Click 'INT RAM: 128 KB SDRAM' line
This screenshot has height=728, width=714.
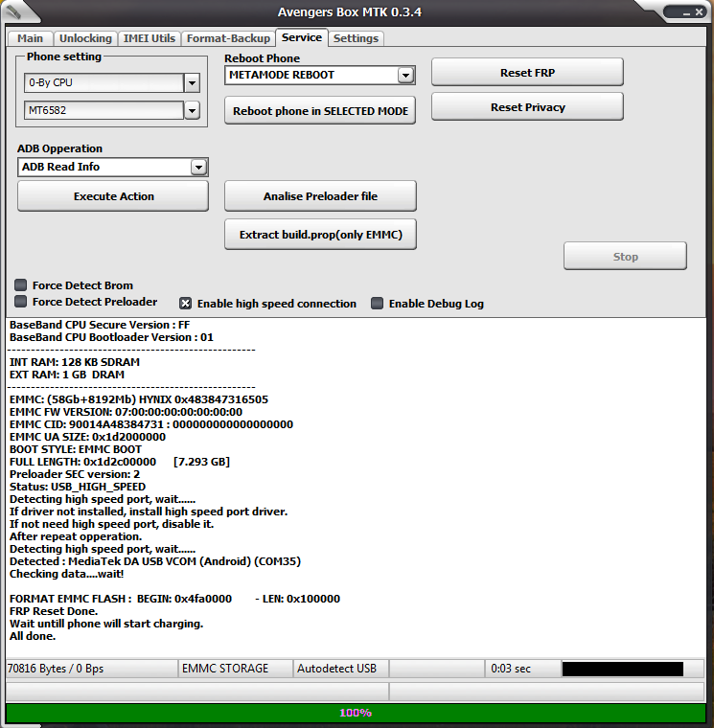[x=75, y=362]
